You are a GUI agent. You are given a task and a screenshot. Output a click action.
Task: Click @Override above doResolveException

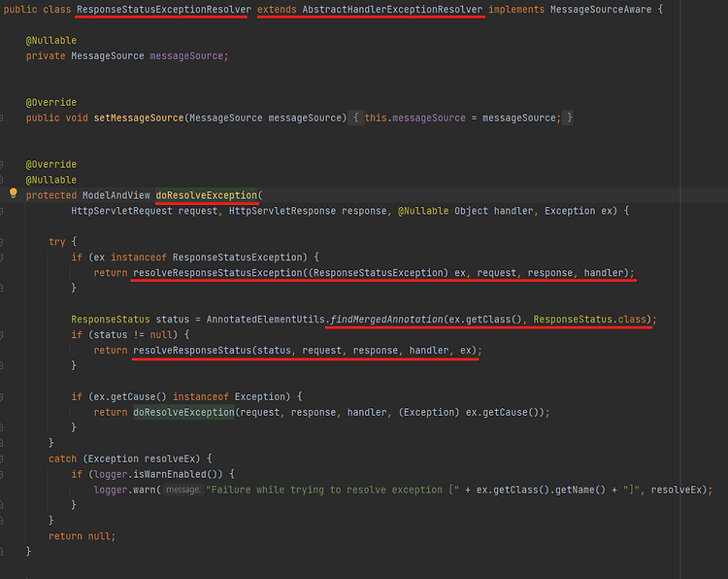tap(51, 164)
